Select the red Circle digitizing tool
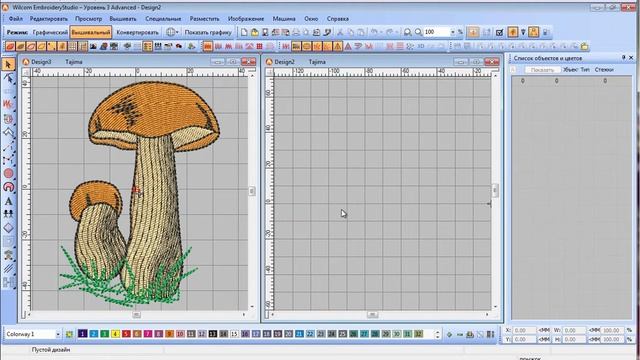This screenshot has height=360, width=640. 8,173
